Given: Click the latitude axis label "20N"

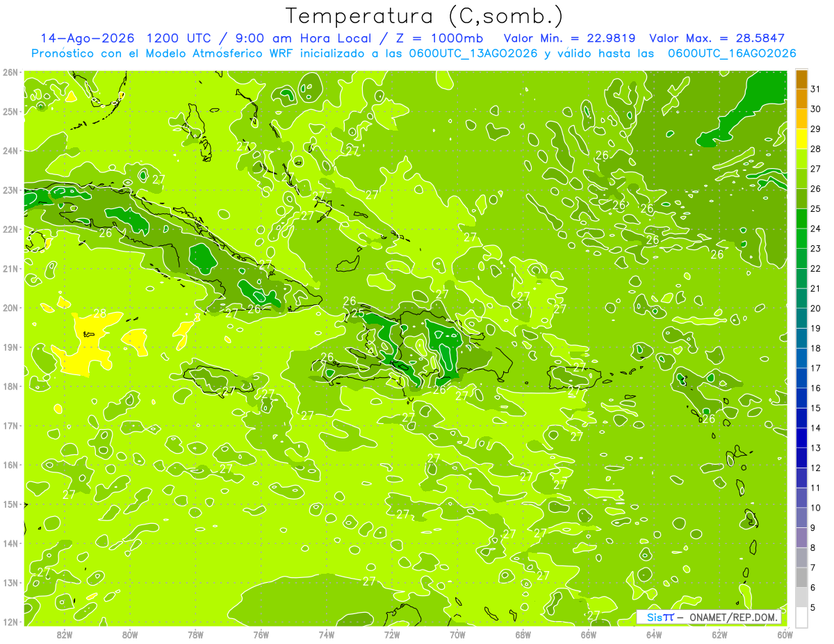Looking at the screenshot, I should tap(10, 308).
